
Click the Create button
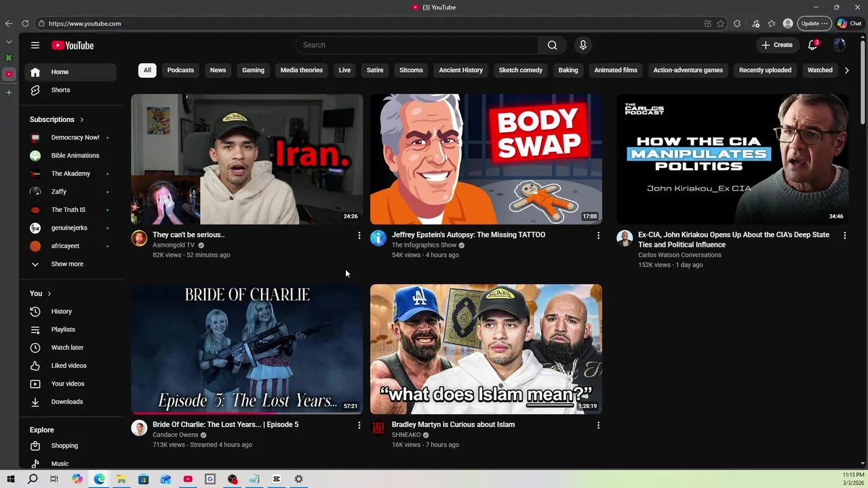tap(777, 45)
